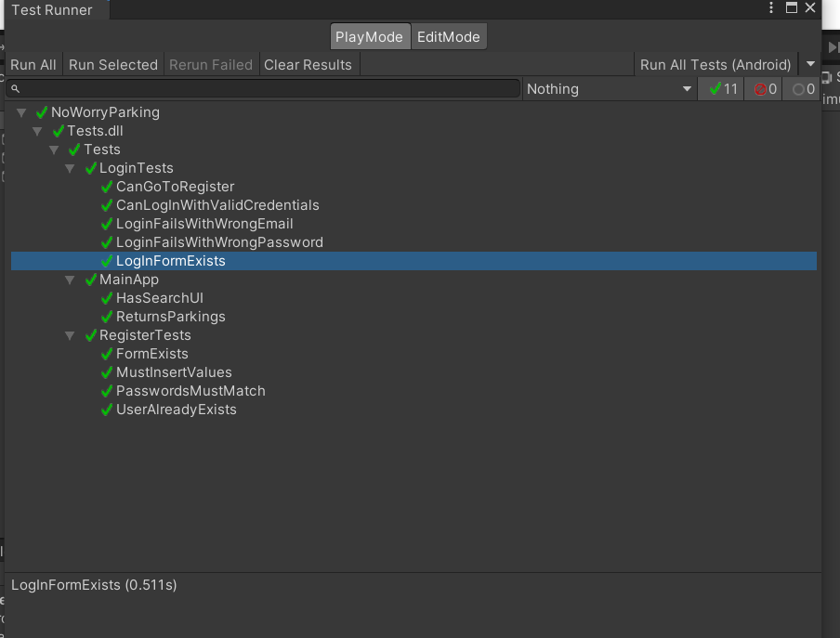
Task: Switch to EditMode tab
Action: point(449,36)
